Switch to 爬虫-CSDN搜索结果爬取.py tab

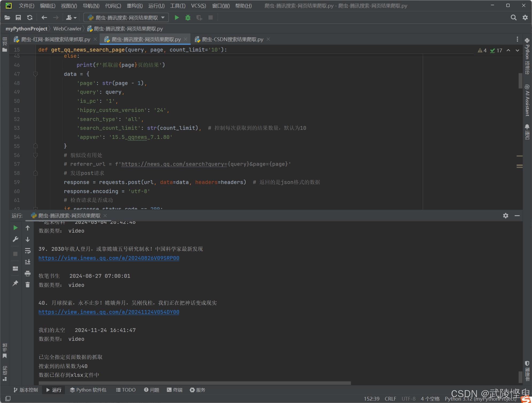coord(232,40)
